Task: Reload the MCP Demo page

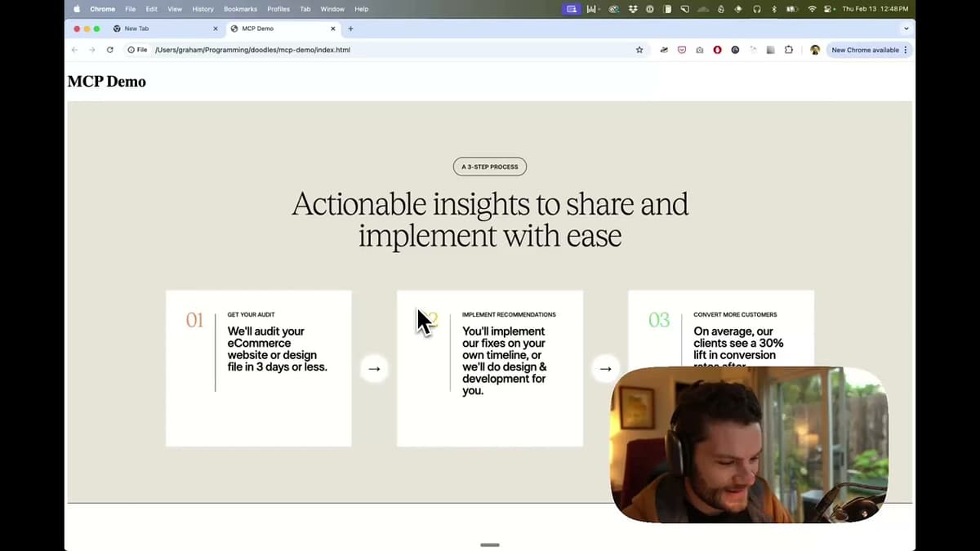Action: [109, 50]
